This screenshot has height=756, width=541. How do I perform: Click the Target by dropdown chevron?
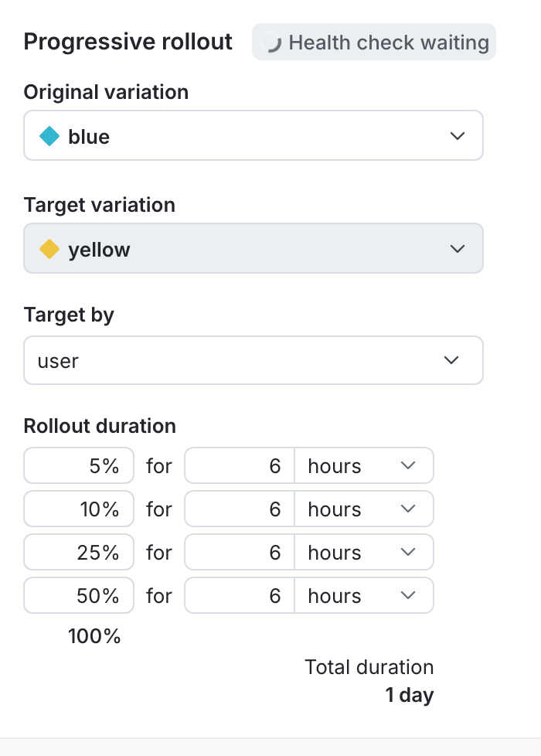coord(451,360)
